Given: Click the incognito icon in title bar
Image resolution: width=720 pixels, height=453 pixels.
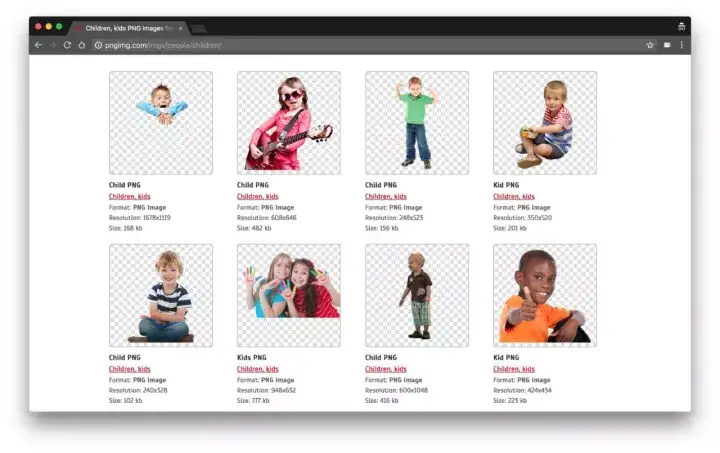Looking at the screenshot, I should point(681,27).
